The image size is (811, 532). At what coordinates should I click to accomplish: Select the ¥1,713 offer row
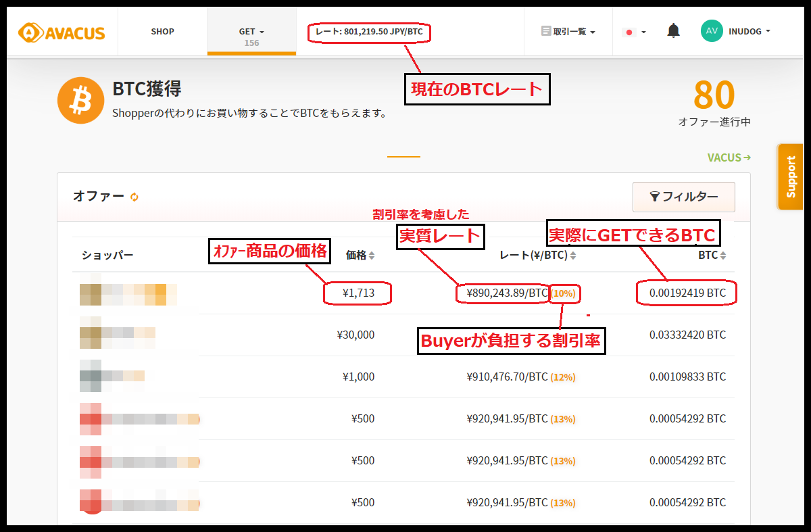403,293
